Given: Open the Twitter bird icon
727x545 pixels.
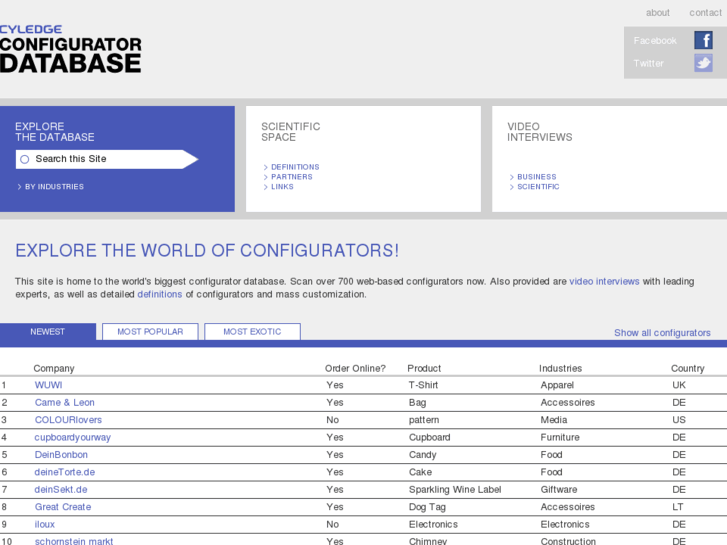Looking at the screenshot, I should pyautogui.click(x=703, y=63).
